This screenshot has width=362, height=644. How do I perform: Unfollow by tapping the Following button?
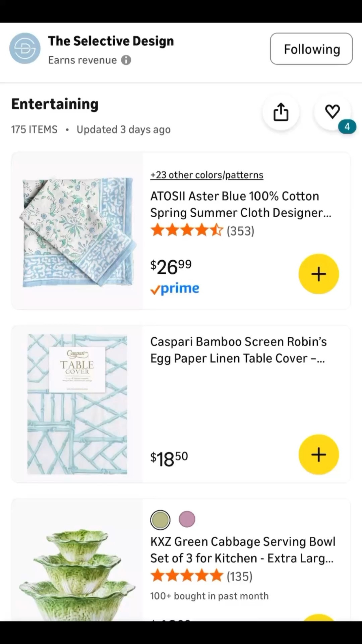[311, 49]
